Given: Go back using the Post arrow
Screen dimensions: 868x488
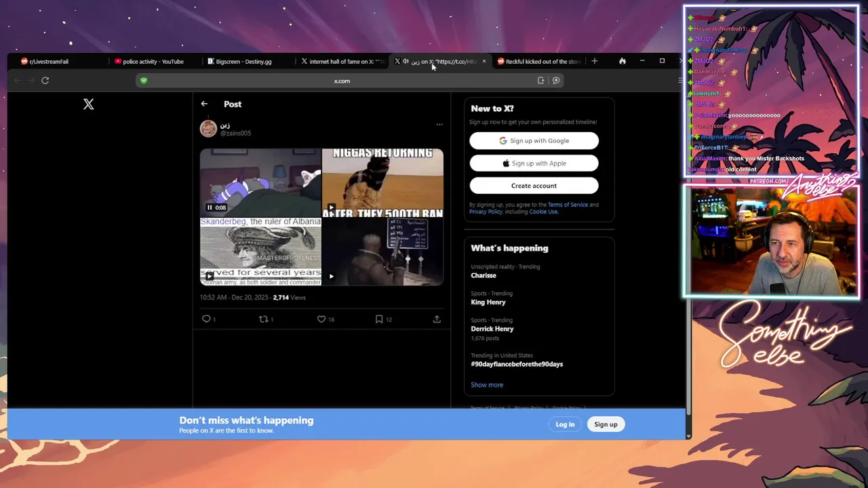Looking at the screenshot, I should pos(204,104).
